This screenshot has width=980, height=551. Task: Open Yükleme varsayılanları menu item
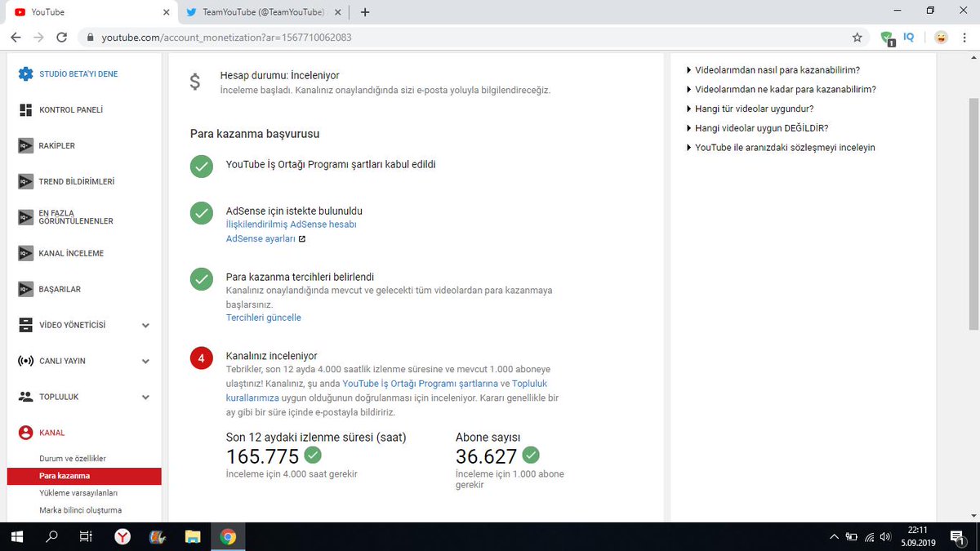pyautogui.click(x=79, y=493)
